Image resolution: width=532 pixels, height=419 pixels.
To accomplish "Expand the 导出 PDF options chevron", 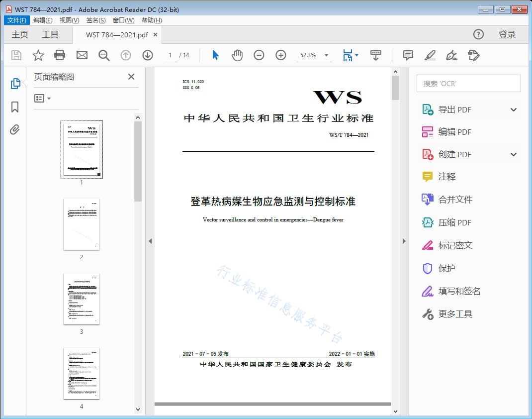I will click(513, 109).
